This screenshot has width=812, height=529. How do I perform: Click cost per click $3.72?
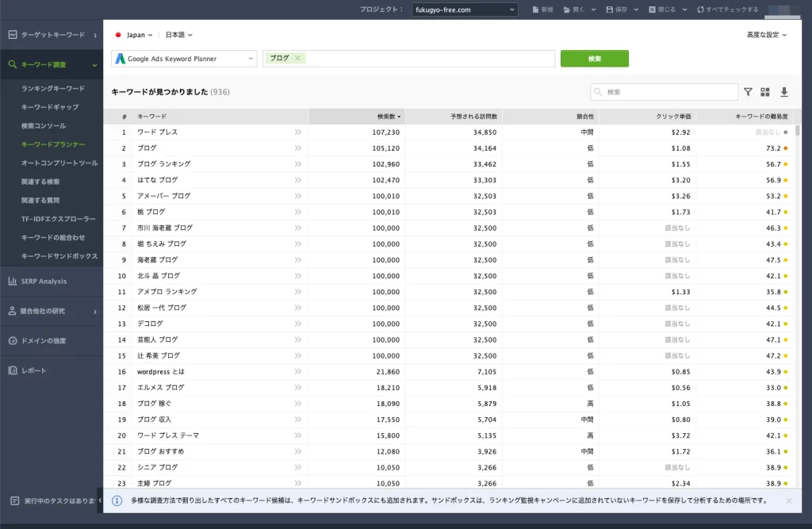[680, 435]
